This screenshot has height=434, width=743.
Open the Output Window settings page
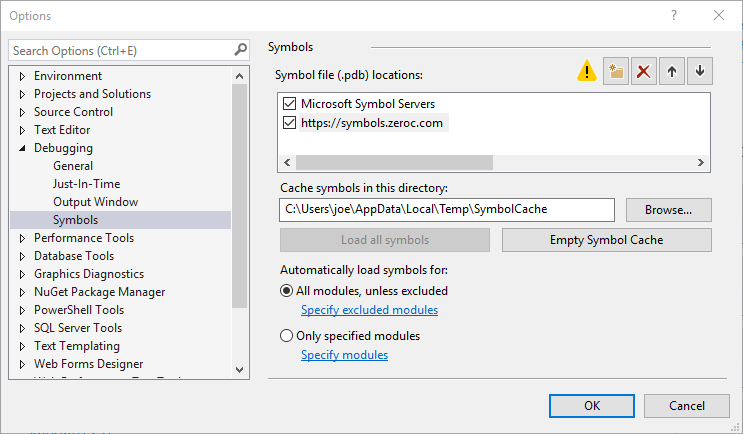click(x=95, y=202)
